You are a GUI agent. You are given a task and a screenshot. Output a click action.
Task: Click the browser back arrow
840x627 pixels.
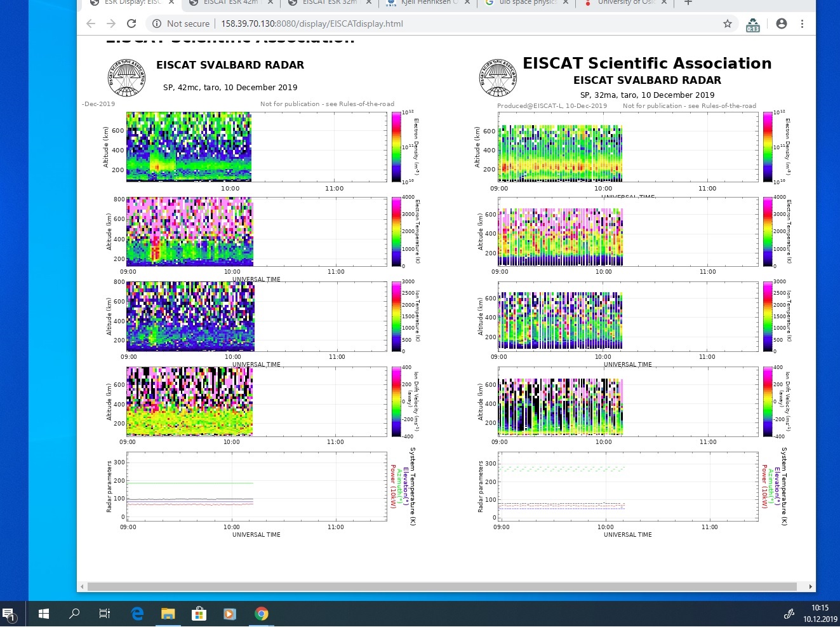pyautogui.click(x=91, y=24)
